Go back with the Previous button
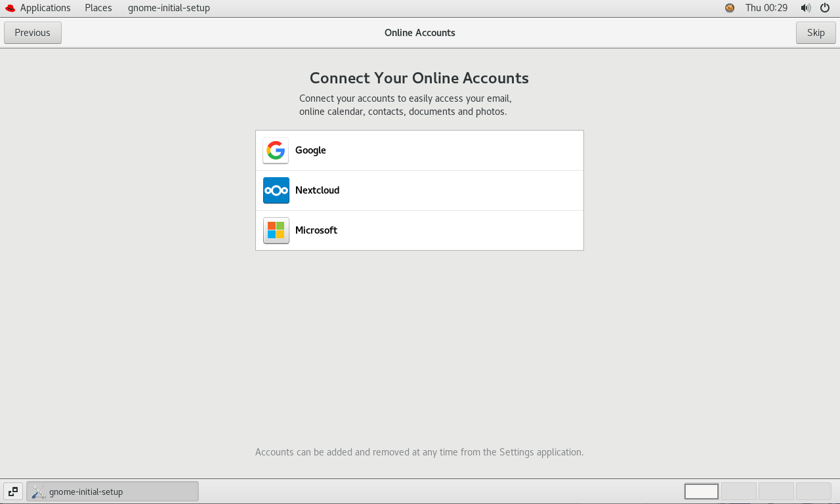Screen dimensions: 840x504 33,33
